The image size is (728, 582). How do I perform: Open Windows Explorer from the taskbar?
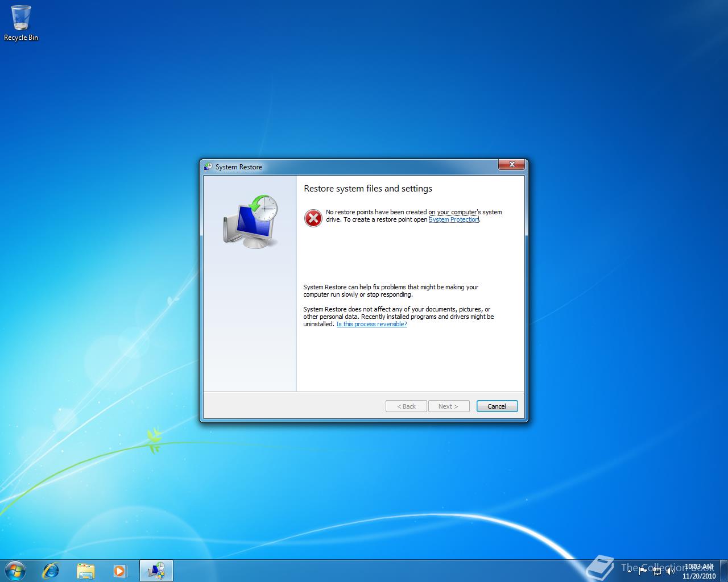click(85, 571)
